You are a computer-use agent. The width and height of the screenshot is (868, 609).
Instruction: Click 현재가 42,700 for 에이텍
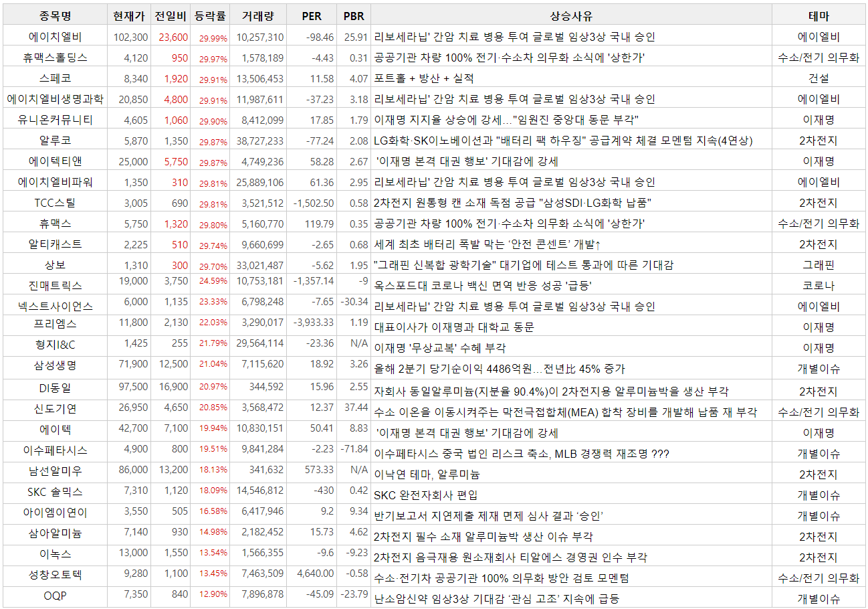[x=134, y=428]
